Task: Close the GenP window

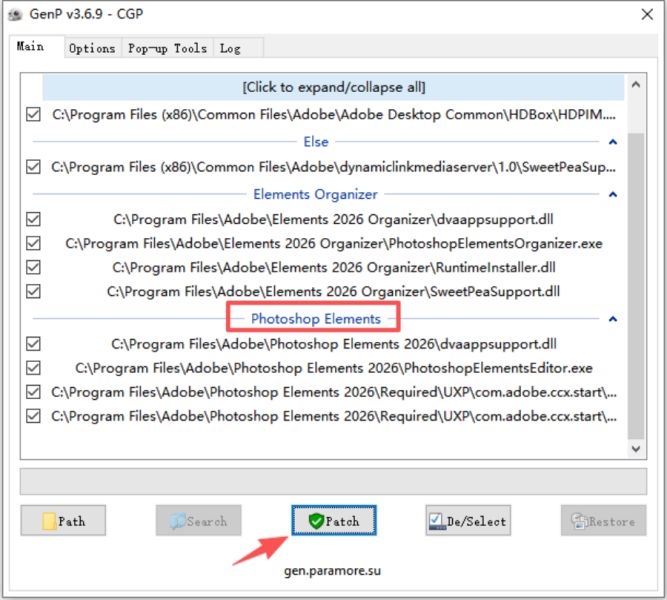Action: pos(647,14)
